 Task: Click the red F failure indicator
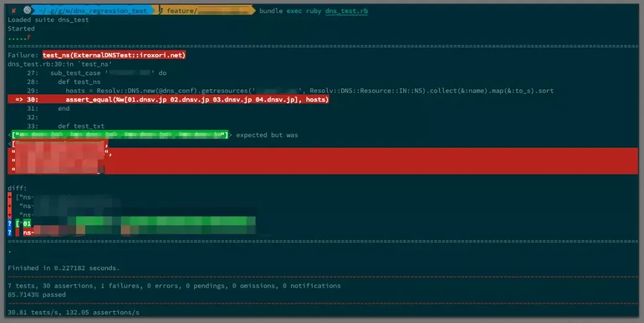(29, 37)
